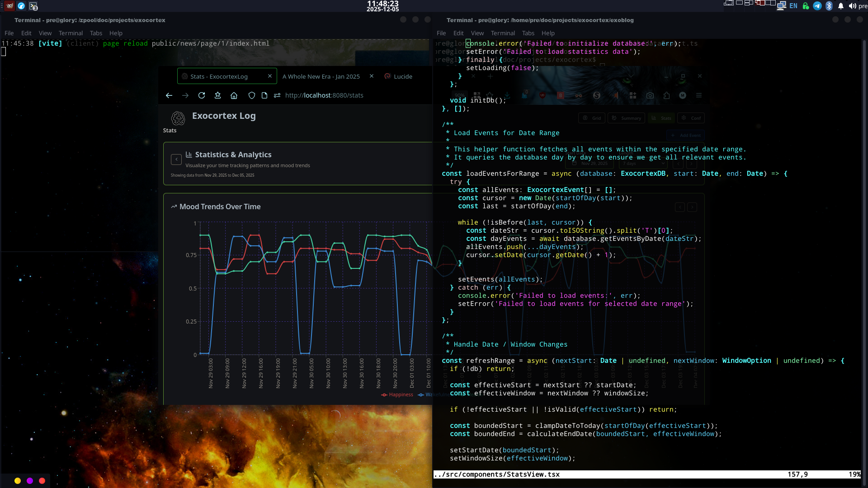Click the home icon in browser toolbar
The image size is (868, 488).
(x=234, y=95)
